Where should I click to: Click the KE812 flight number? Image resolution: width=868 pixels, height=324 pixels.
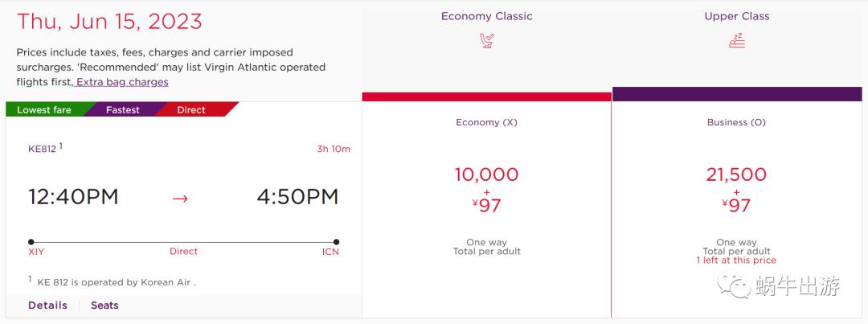pyautogui.click(x=43, y=149)
